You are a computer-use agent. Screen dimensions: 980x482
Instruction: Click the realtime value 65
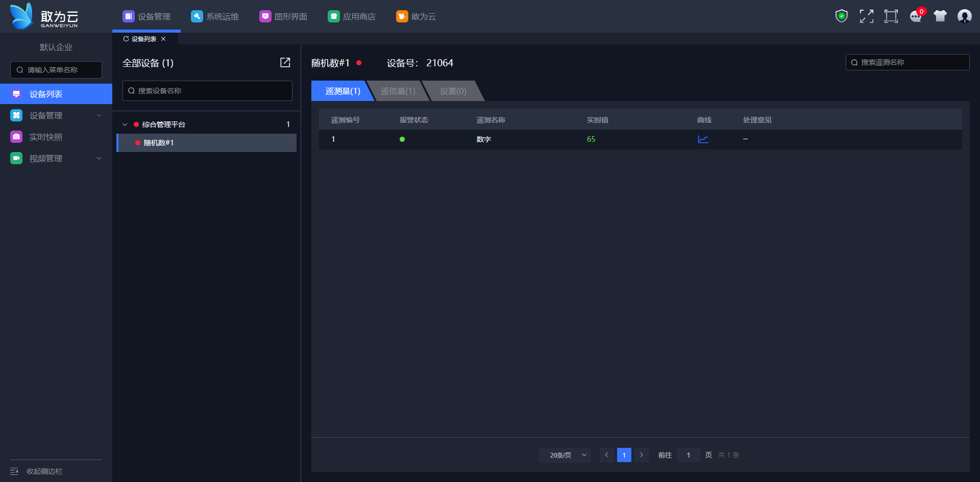(x=591, y=139)
